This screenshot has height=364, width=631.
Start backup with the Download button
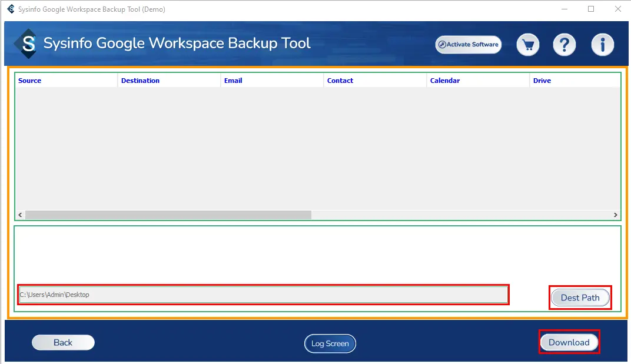point(569,342)
